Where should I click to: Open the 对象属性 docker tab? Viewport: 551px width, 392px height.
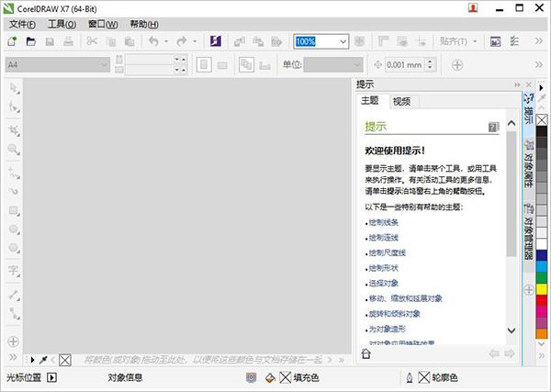pos(528,163)
